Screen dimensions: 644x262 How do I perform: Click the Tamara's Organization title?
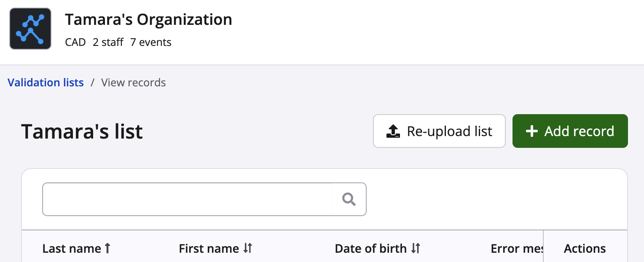tap(148, 20)
